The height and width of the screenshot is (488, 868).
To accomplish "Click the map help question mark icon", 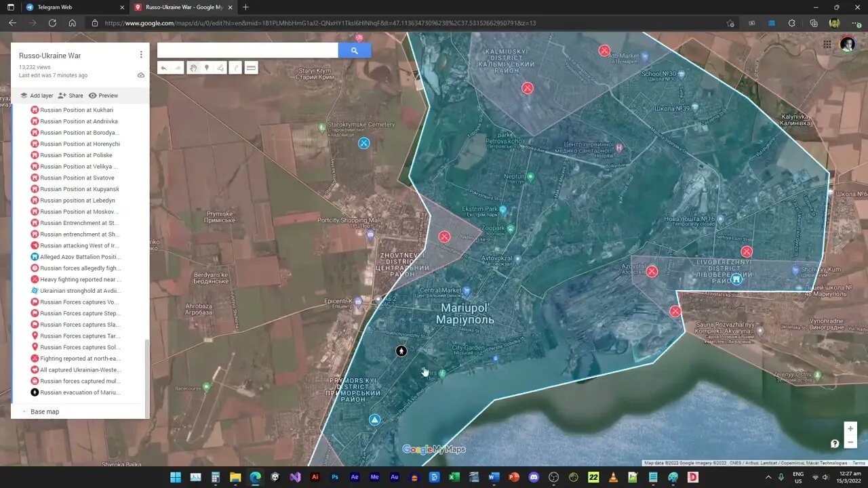I will pos(835,443).
